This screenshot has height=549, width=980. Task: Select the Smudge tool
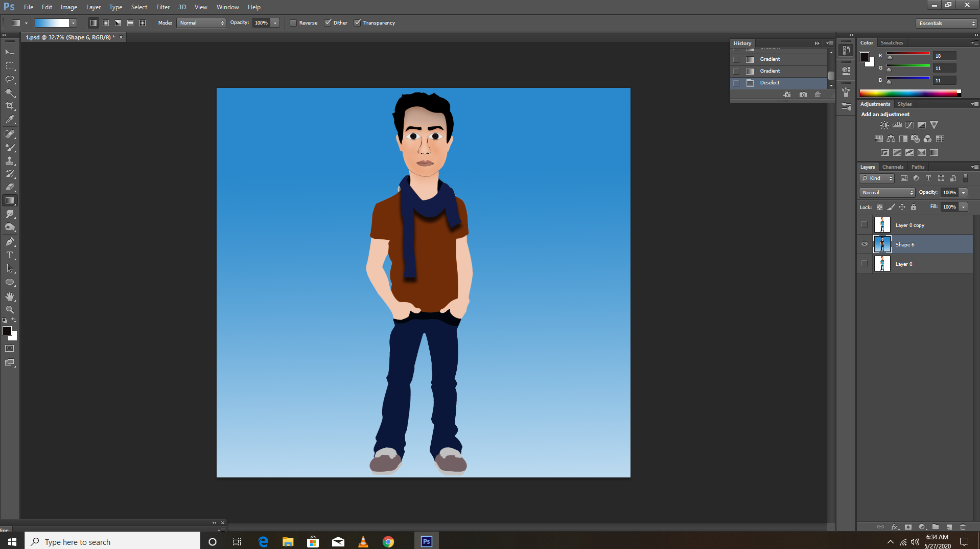pyautogui.click(x=10, y=214)
